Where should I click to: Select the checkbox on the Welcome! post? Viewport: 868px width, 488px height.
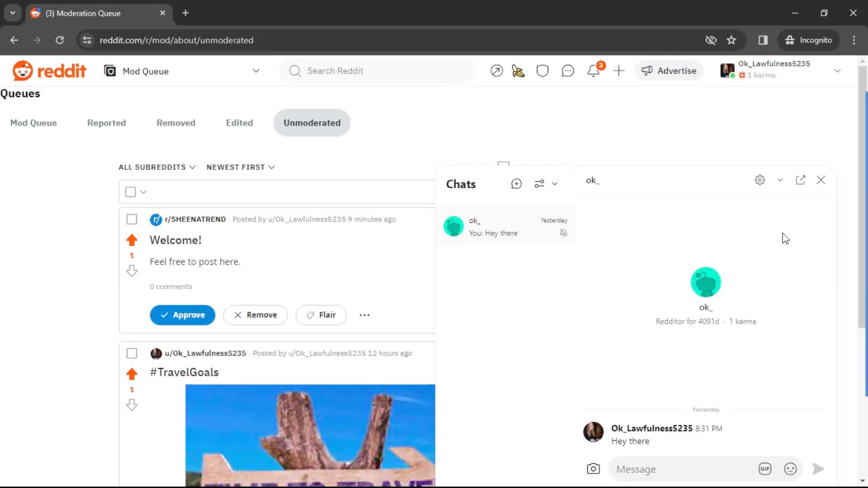pyautogui.click(x=132, y=219)
